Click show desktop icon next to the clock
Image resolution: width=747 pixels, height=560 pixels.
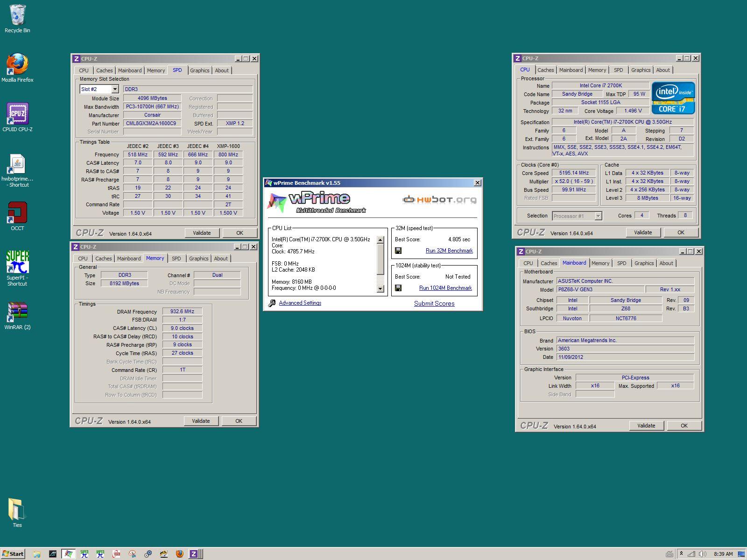click(x=742, y=554)
